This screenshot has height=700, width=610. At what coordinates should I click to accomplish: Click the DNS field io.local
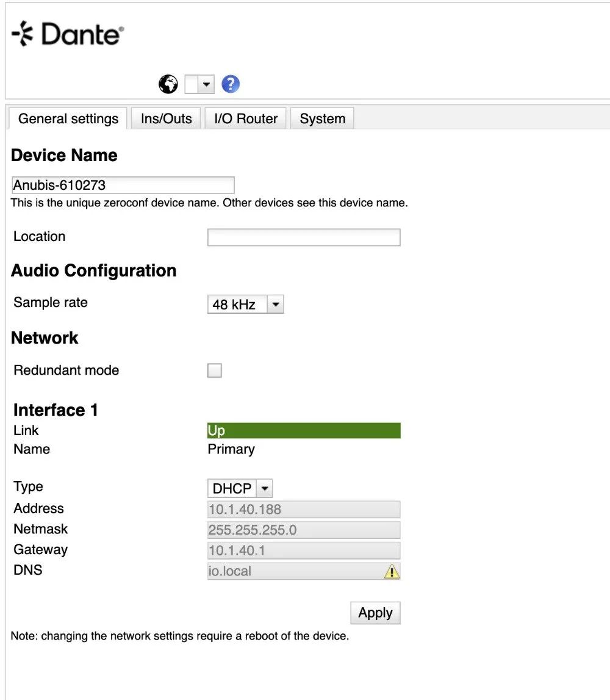293,571
